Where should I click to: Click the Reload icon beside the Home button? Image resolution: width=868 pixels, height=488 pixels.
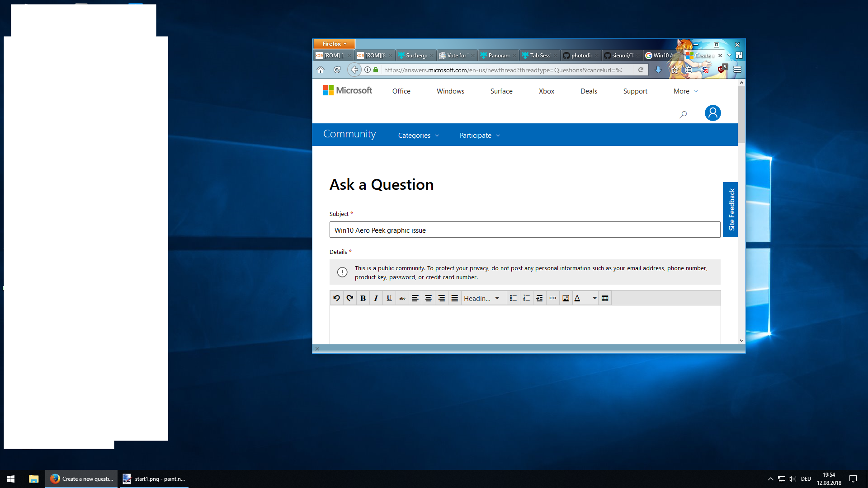pos(337,70)
